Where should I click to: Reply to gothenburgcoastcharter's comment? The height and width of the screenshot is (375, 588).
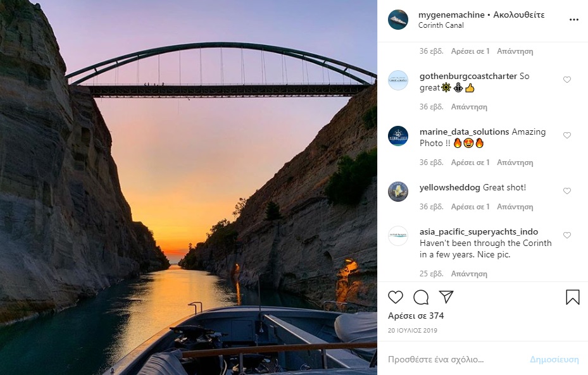469,107
